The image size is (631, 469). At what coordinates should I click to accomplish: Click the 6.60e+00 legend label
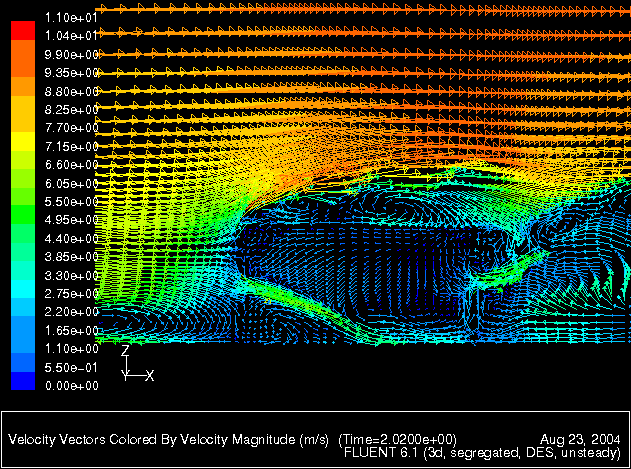pyautogui.click(x=72, y=165)
